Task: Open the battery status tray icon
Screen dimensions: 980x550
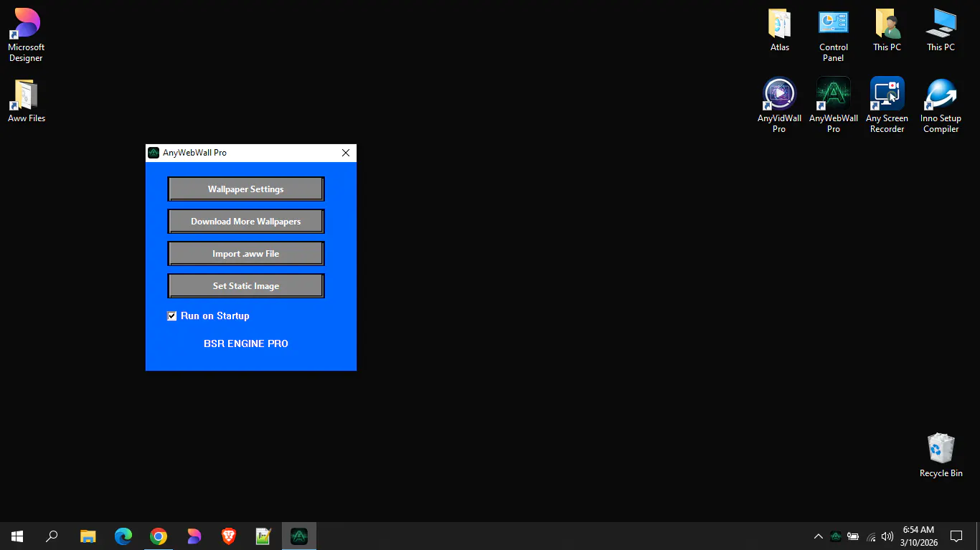Action: (853, 536)
